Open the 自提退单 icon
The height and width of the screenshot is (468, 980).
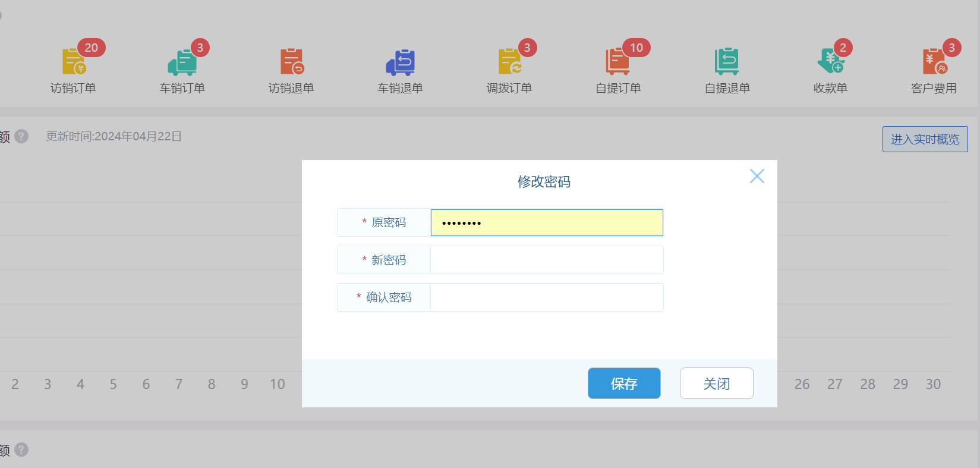tap(727, 62)
